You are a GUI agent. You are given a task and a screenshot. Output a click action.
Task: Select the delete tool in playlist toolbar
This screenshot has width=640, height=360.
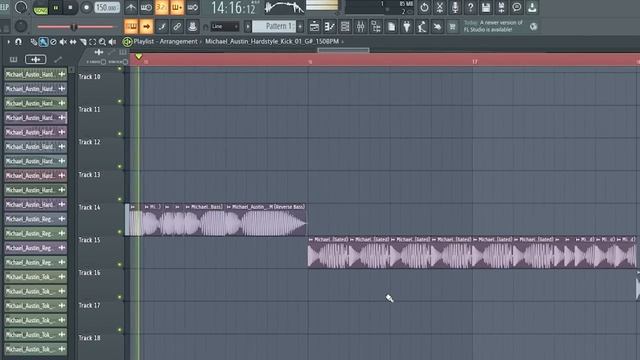(53, 42)
